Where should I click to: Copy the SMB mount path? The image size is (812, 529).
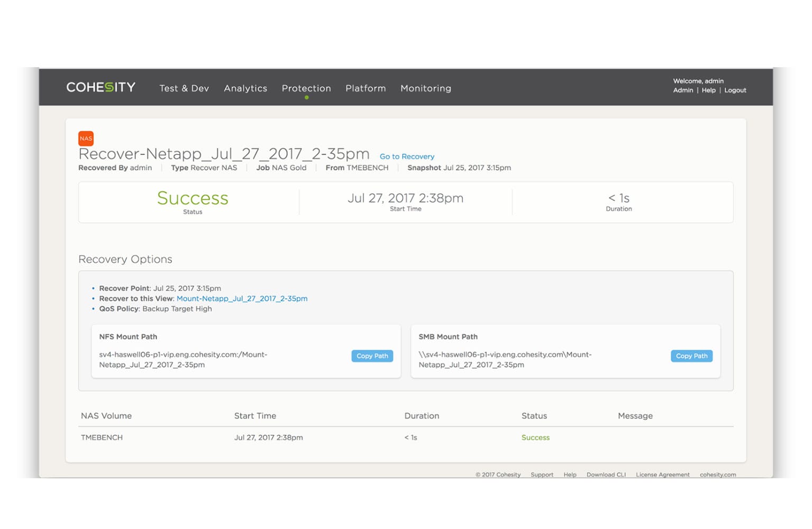[691, 356]
